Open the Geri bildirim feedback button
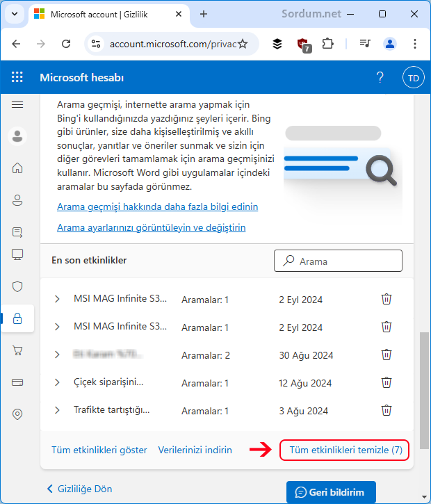The height and width of the screenshot is (504, 431). (x=331, y=492)
